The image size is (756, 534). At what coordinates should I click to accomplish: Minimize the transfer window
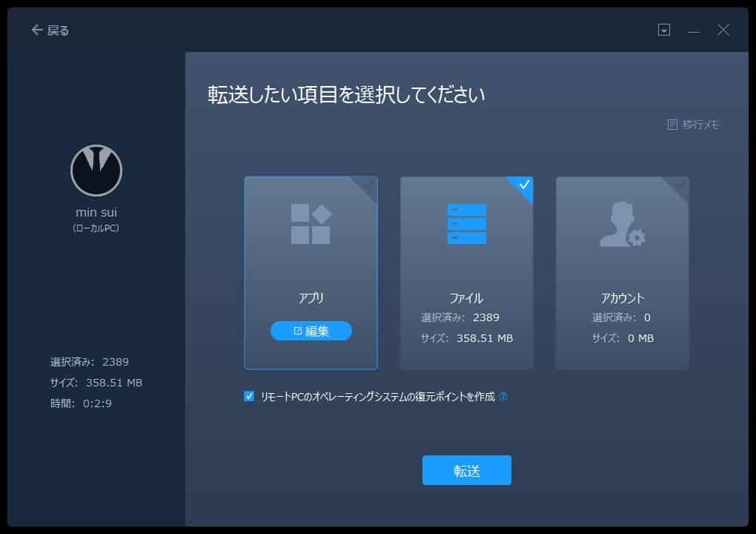point(693,31)
